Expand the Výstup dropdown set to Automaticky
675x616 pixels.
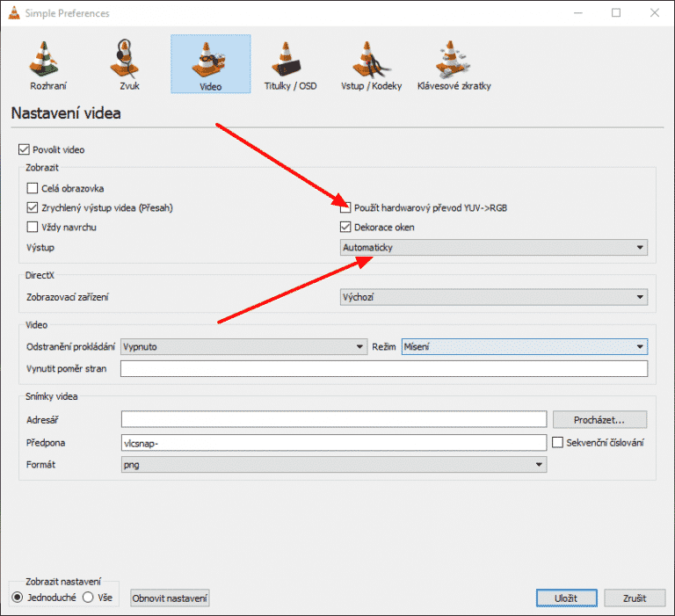493,248
